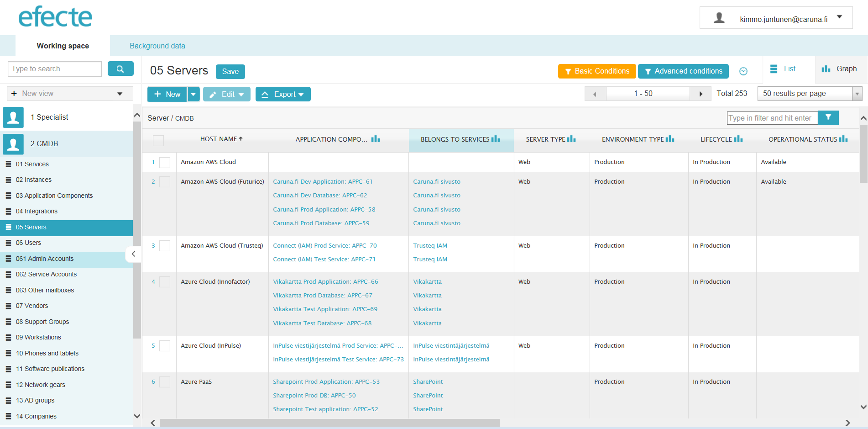Click the New button
This screenshot has height=429, width=868.
click(167, 94)
